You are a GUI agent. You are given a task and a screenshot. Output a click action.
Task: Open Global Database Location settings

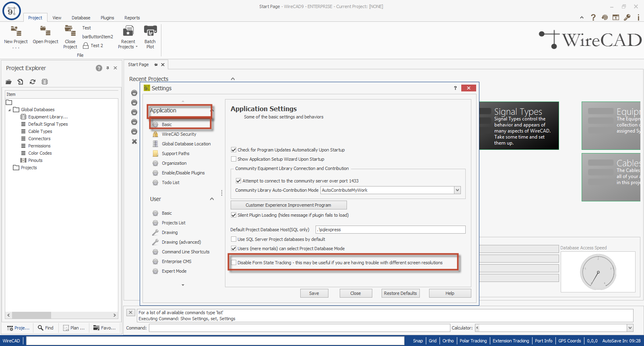186,144
